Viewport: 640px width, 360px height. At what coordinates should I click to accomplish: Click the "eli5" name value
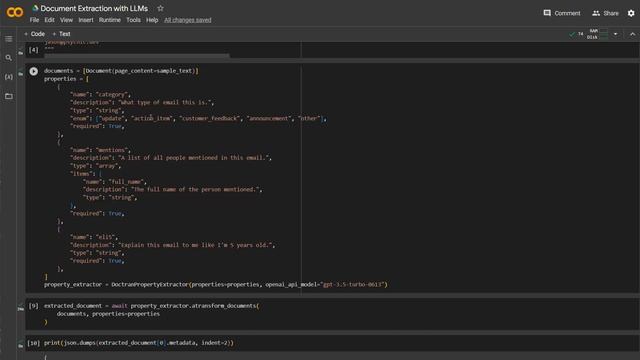pos(107,237)
